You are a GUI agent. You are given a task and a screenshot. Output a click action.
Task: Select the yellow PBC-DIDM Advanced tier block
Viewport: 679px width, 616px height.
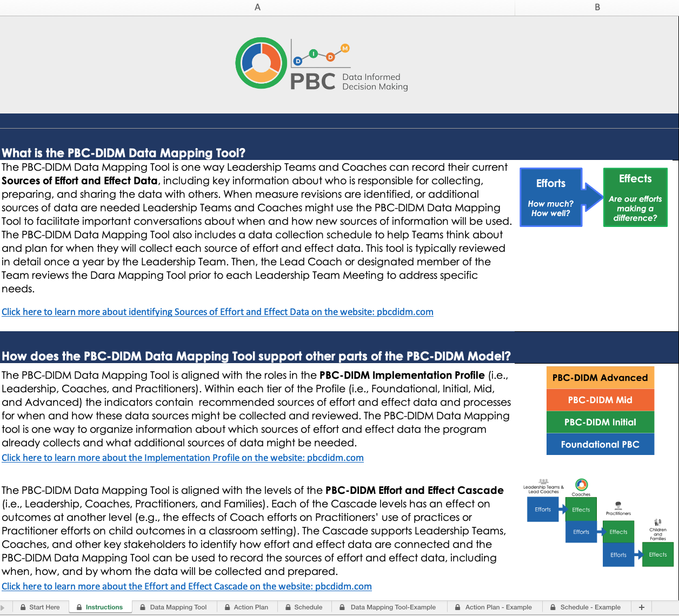pos(600,378)
